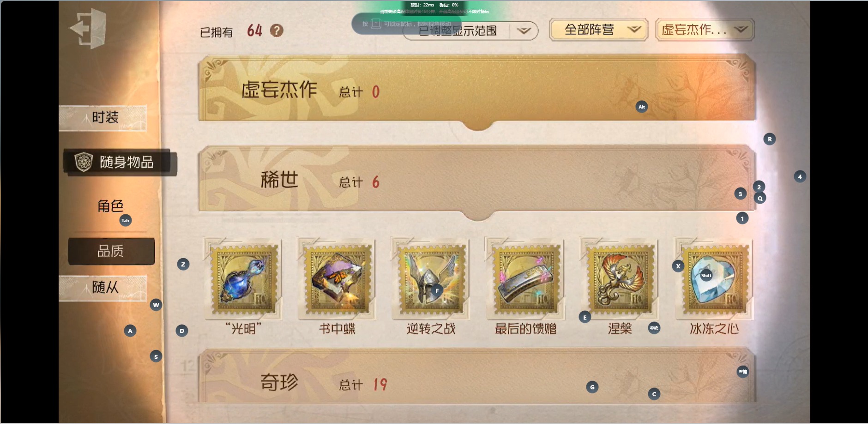Choose the 冰冻之心 crystal heart stamp
The height and width of the screenshot is (424, 868).
pyautogui.click(x=714, y=279)
